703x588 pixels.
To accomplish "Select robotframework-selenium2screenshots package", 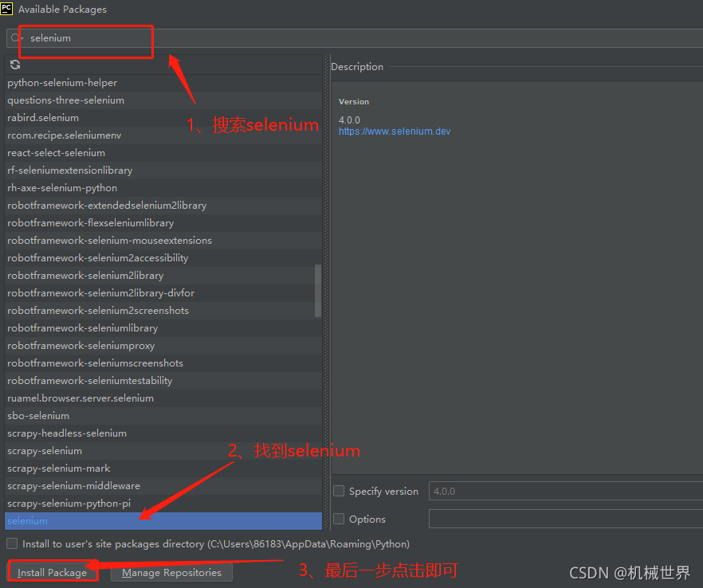I will [x=163, y=310].
